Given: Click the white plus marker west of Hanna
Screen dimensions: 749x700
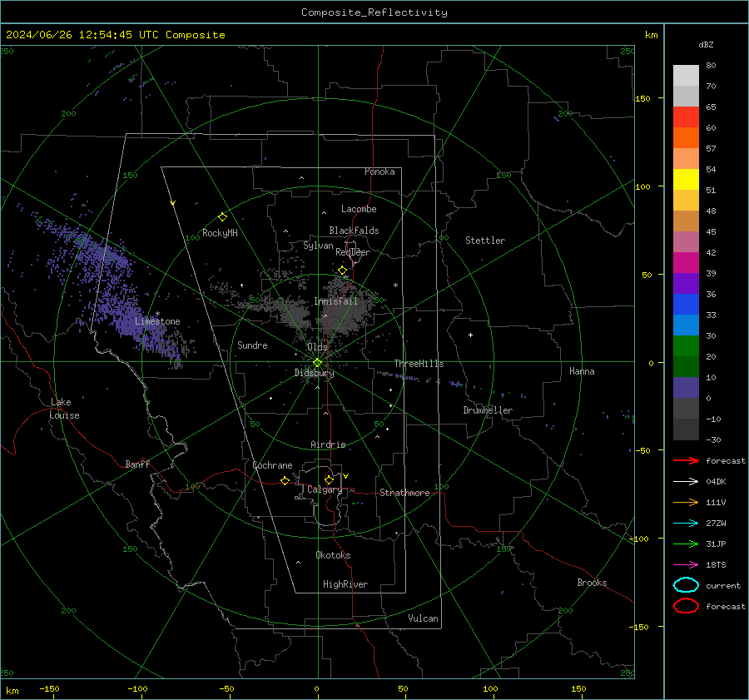Looking at the screenshot, I should coord(470,335).
